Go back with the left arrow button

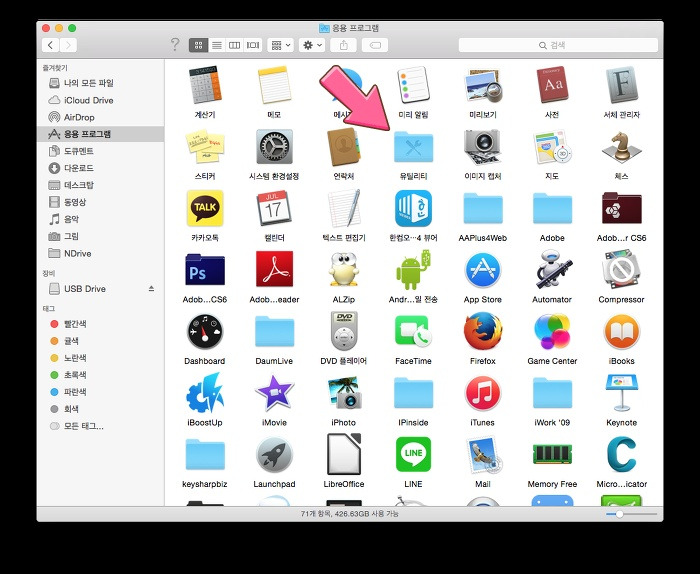click(50, 45)
